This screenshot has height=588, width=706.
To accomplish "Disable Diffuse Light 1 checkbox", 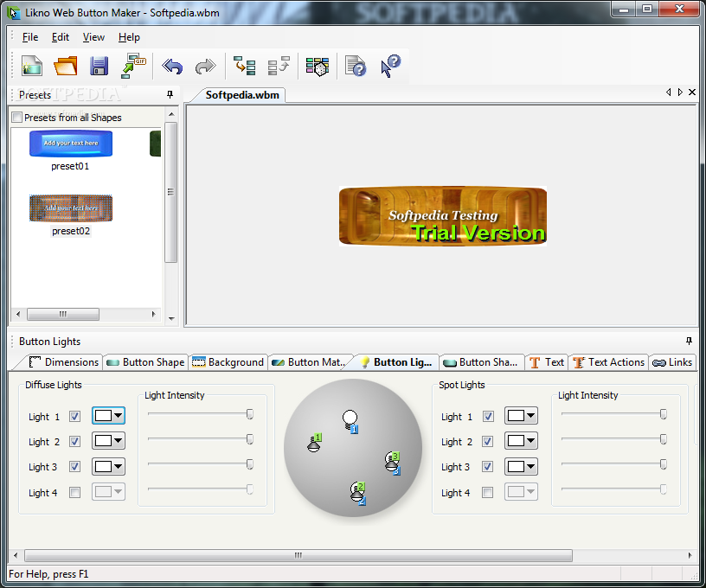I will click(x=74, y=417).
